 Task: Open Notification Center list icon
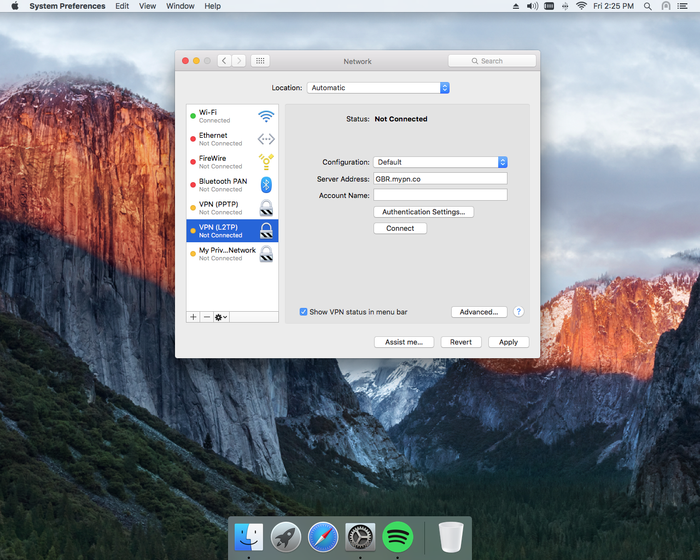click(682, 6)
